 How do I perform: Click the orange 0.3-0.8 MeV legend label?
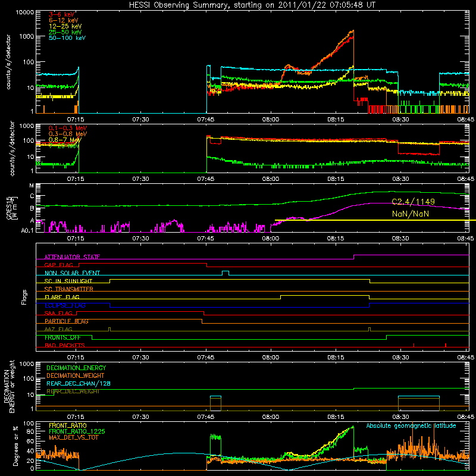click(x=68, y=134)
